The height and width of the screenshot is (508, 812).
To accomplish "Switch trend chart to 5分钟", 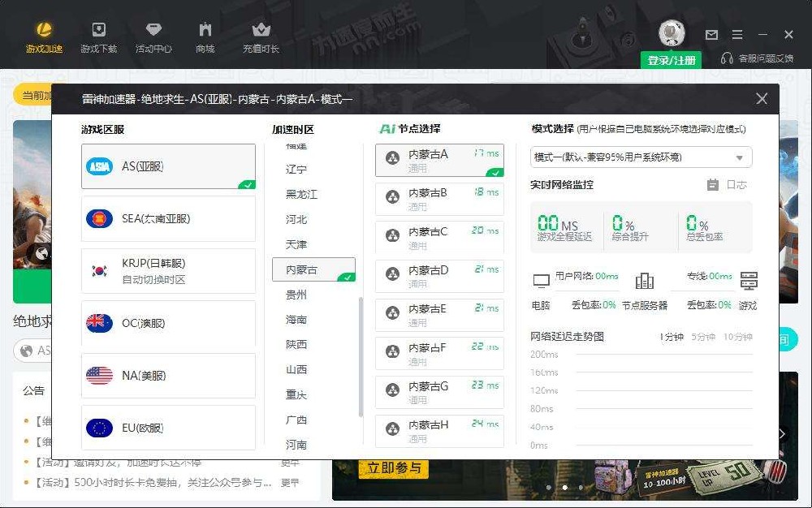I will [x=703, y=337].
